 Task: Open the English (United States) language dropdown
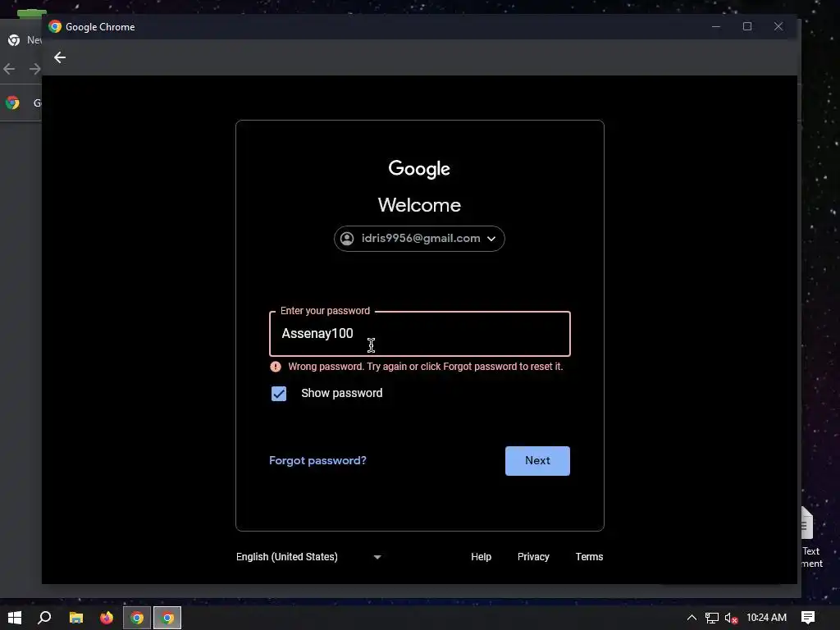(x=309, y=557)
